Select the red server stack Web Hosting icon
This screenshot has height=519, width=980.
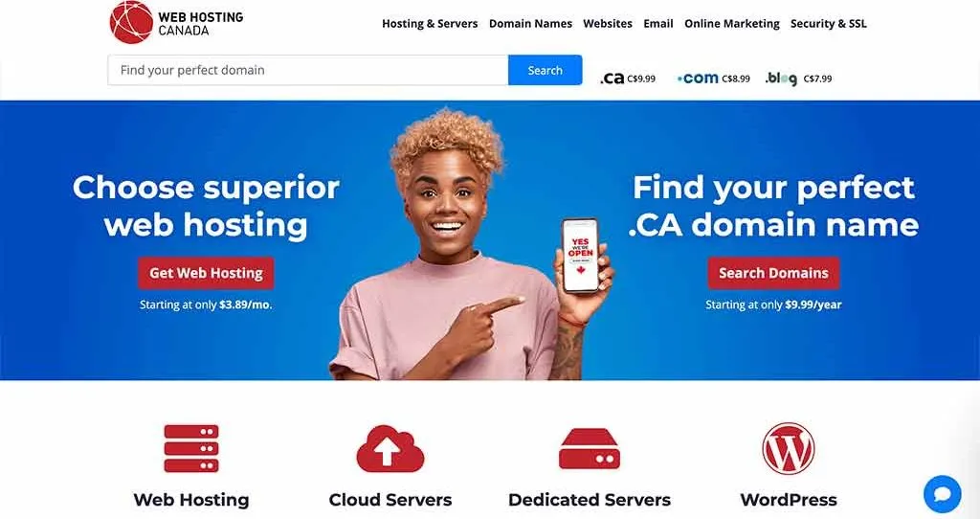(x=191, y=448)
